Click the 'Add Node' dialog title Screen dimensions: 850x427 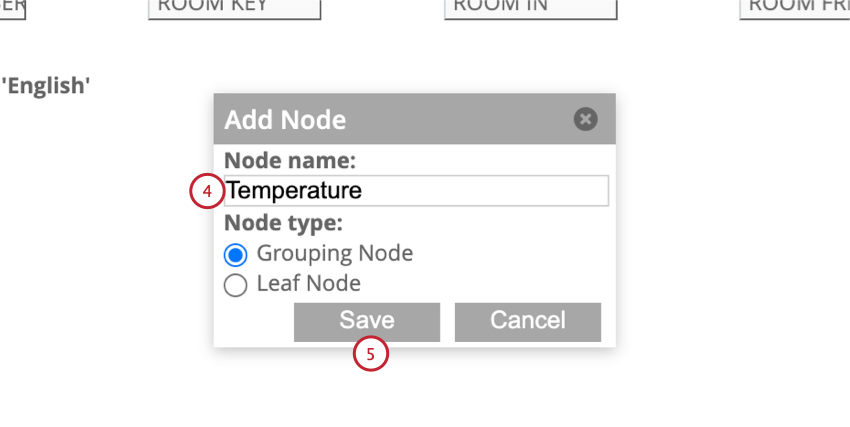click(285, 119)
